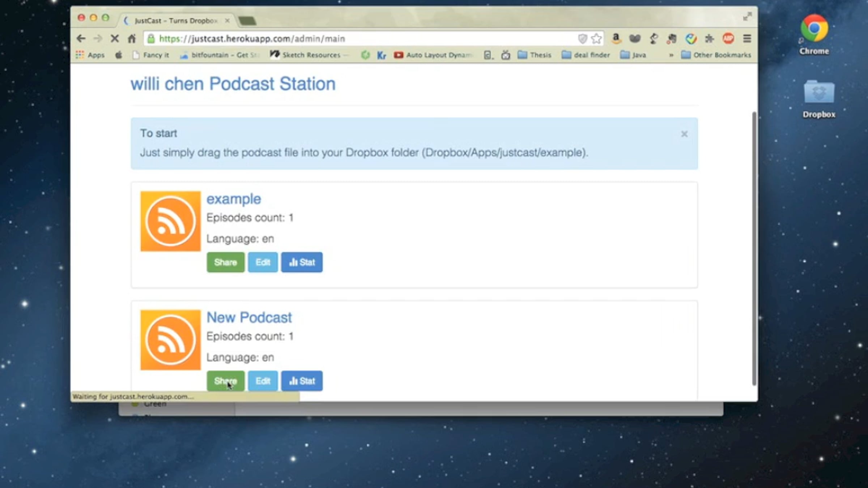Viewport: 868px width, 488px height.
Task: View Stat for the example podcast
Action: pos(302,262)
